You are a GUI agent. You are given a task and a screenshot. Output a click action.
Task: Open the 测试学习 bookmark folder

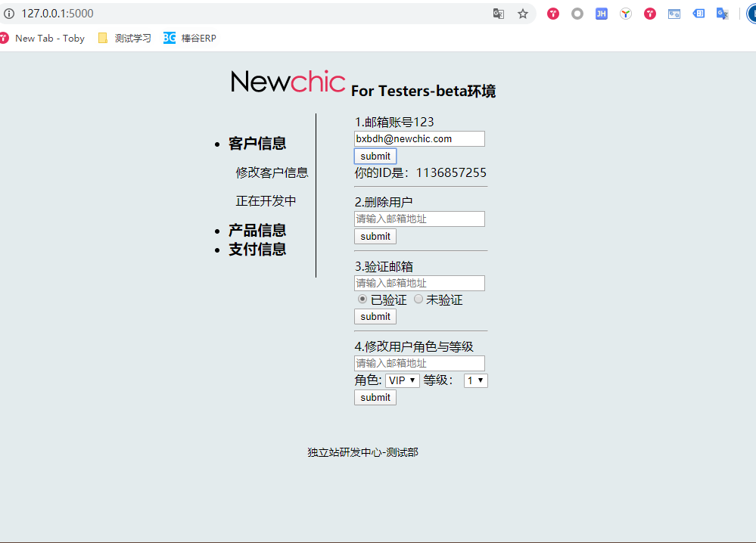[x=124, y=38]
